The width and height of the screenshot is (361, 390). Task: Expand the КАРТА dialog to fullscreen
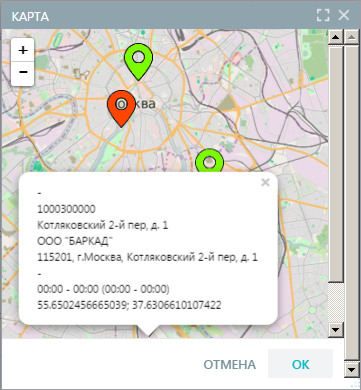pos(323,15)
